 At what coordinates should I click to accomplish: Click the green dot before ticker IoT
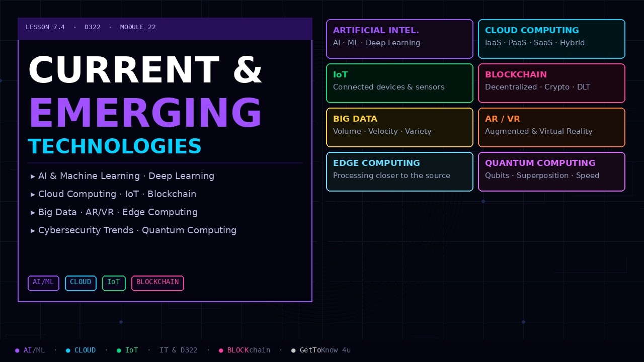(x=119, y=350)
